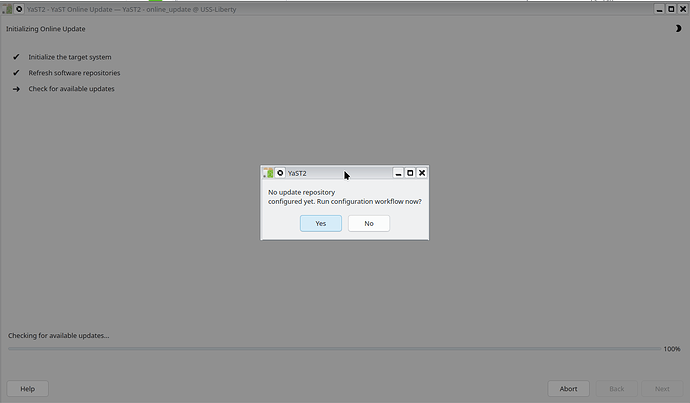The image size is (690, 403).
Task: Open the main YaST Online Update window menu icon
Action: tap(7, 8)
